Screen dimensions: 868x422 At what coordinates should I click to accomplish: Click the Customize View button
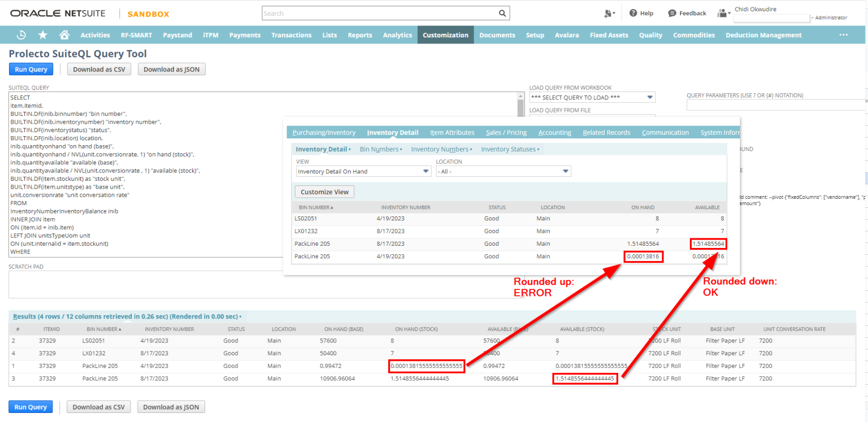coord(324,192)
